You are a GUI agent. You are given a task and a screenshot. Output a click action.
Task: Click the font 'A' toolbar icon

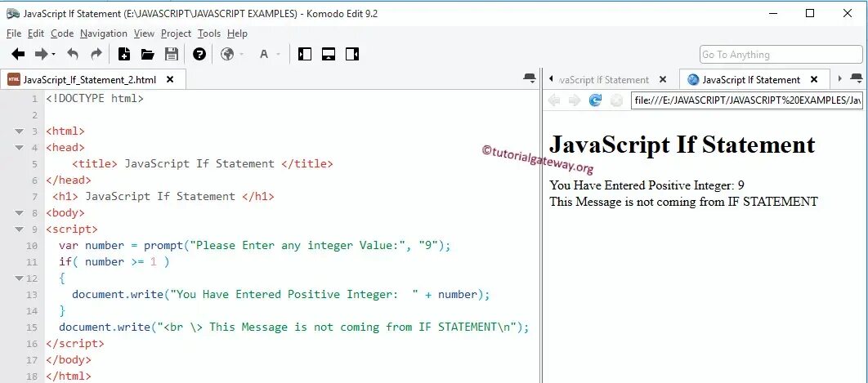[x=264, y=54]
